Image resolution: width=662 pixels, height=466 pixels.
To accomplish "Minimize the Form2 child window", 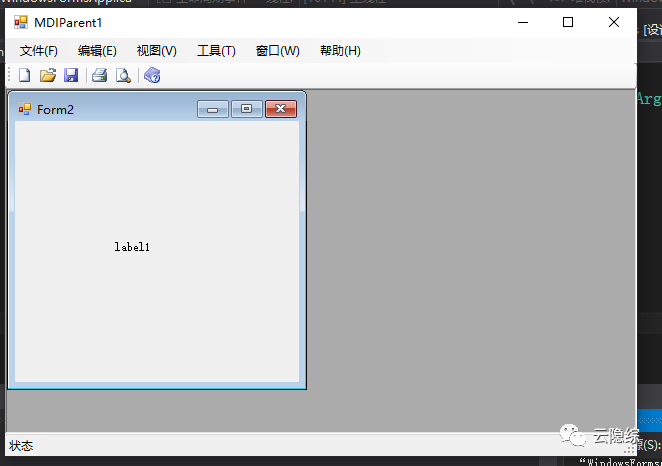I will click(x=213, y=109).
